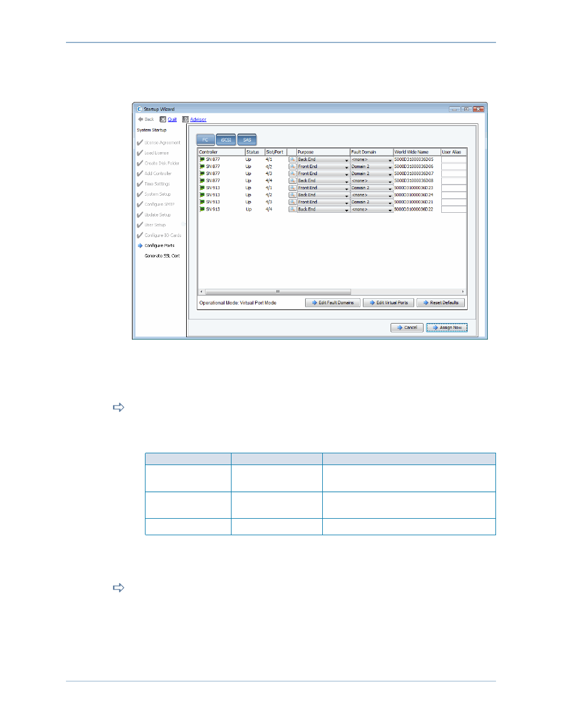Open details icon for WWN ending 6D21
The height and width of the screenshot is (728, 562).
(292, 202)
